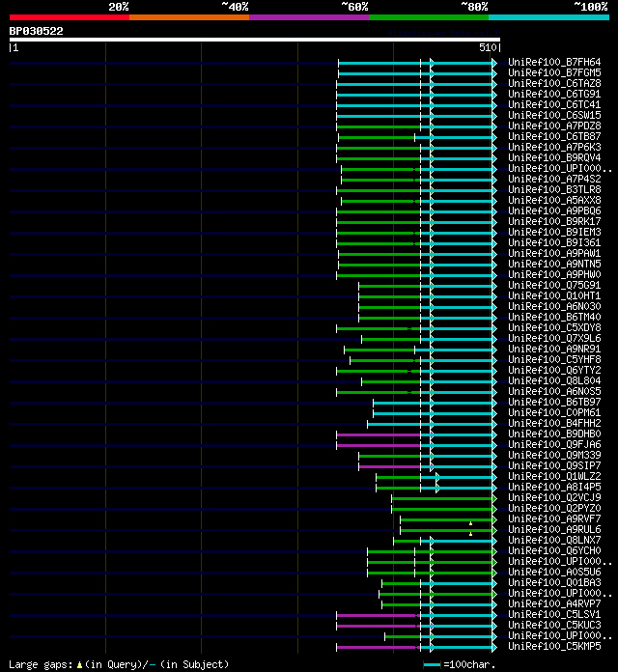Select the UniRef100_A9PHW0 label
This screenshot has height=672, width=618.
[554, 274]
